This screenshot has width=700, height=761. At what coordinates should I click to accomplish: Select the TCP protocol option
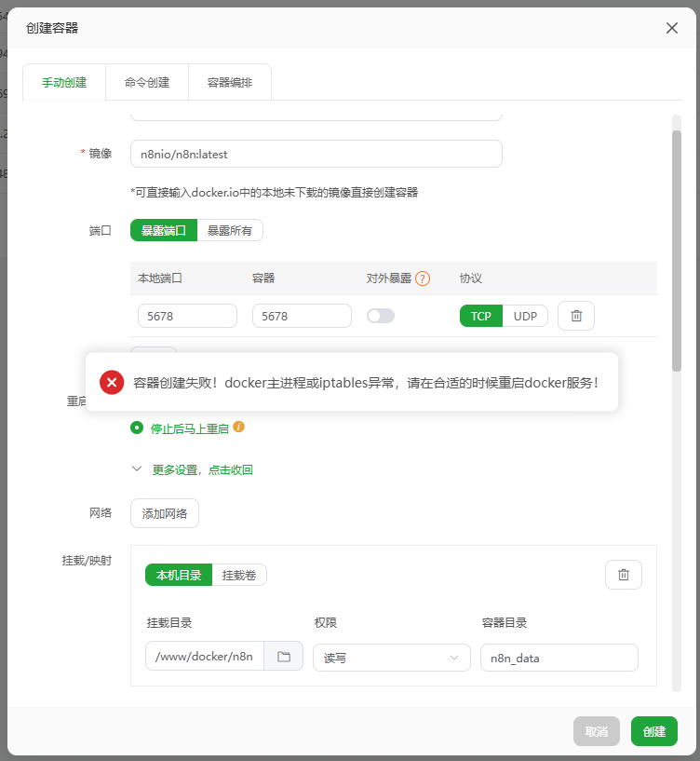pos(480,316)
